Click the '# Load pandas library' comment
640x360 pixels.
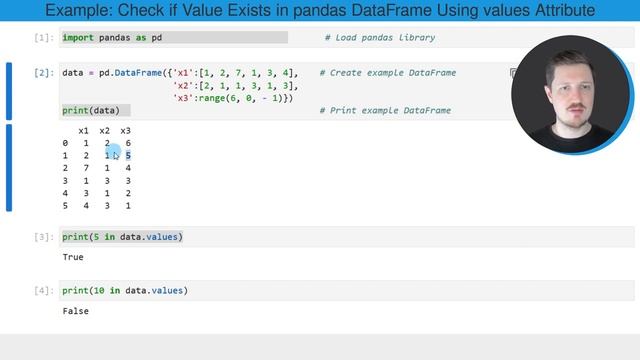click(380, 38)
